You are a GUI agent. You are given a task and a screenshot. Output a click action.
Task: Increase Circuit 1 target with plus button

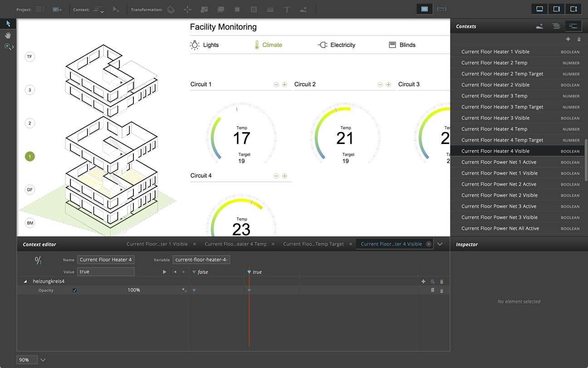coord(284,85)
